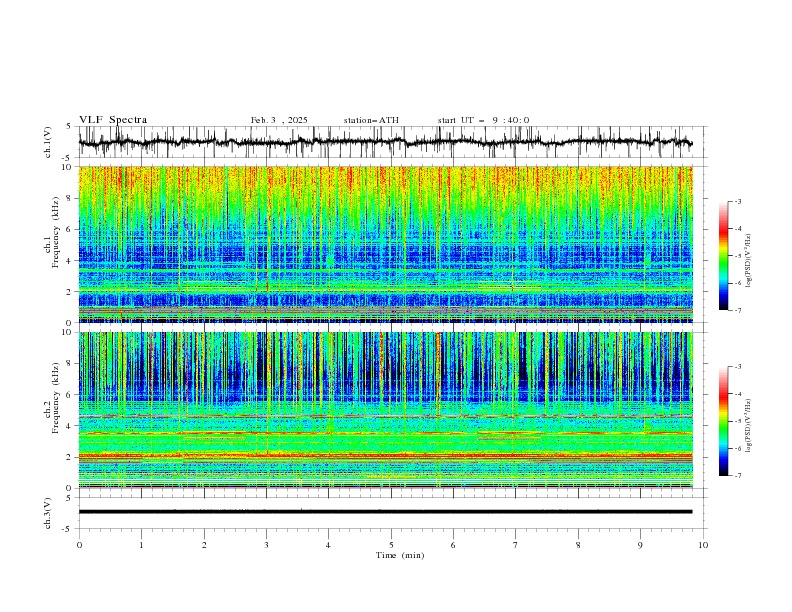Click time axis tick label "7"
Image resolution: width=792 pixels, height=612 pixels.
(516, 545)
